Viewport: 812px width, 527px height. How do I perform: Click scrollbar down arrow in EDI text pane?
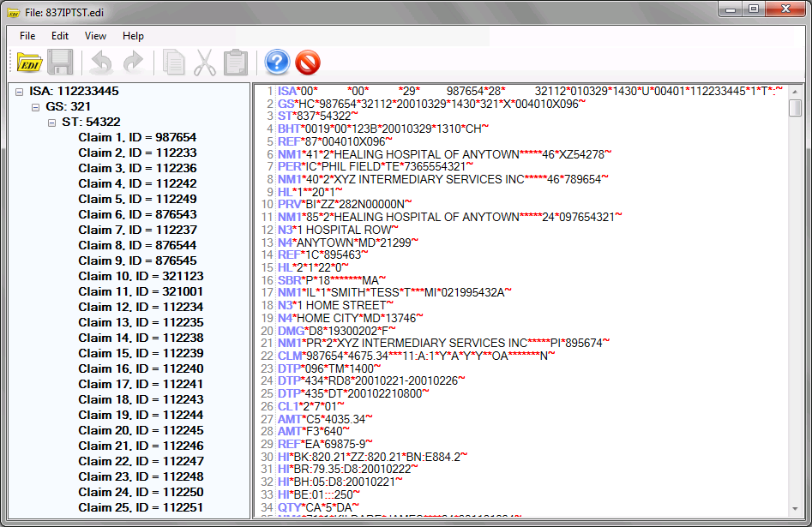point(795,510)
